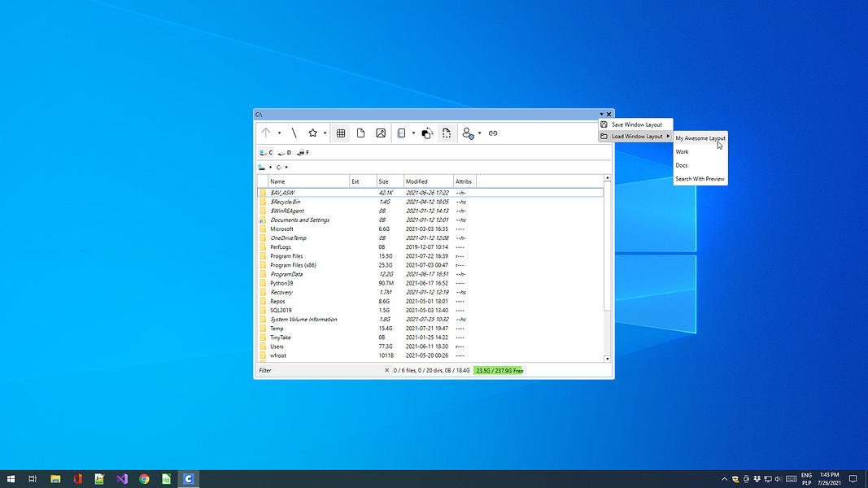Click the root backslash toolbar icon
The width and height of the screenshot is (868, 488).
pos(294,133)
